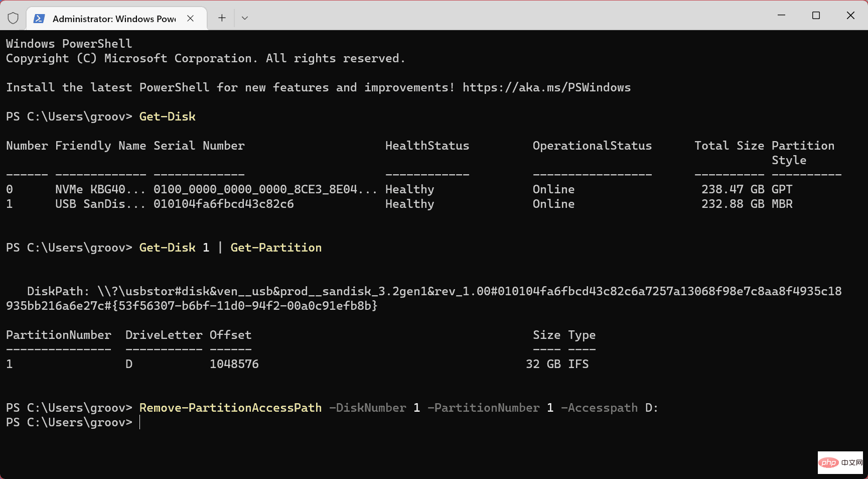
Task: Click the 'IFS' type value
Action: click(578, 364)
